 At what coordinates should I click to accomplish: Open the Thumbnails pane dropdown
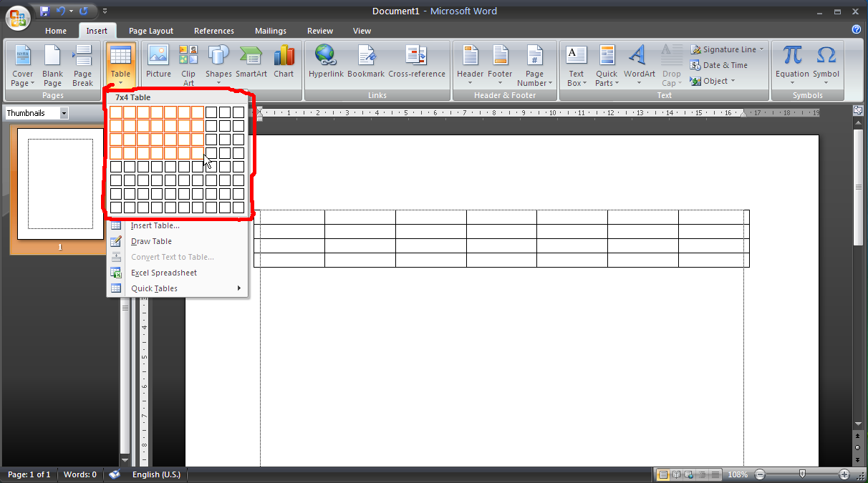click(64, 113)
